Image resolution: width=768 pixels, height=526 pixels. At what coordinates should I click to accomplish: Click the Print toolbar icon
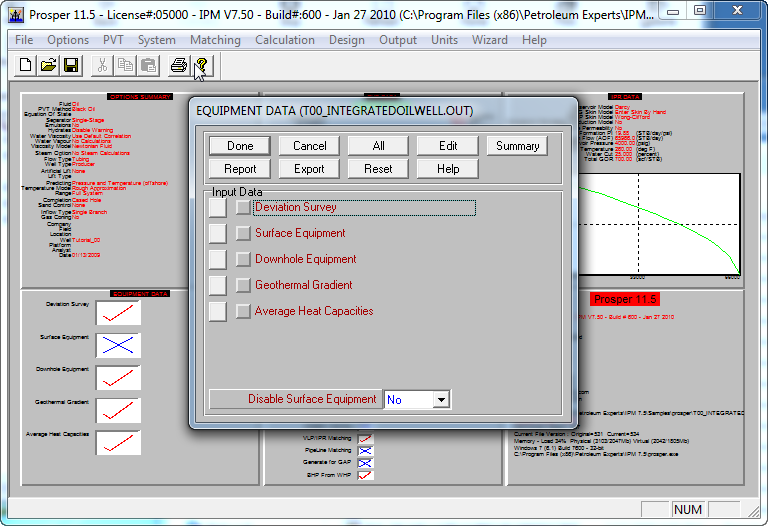tap(178, 65)
